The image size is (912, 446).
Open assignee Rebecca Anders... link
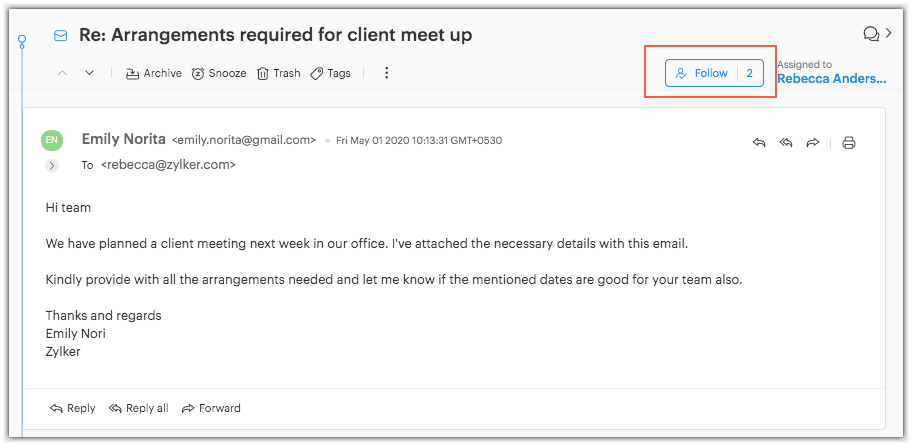[831, 79]
